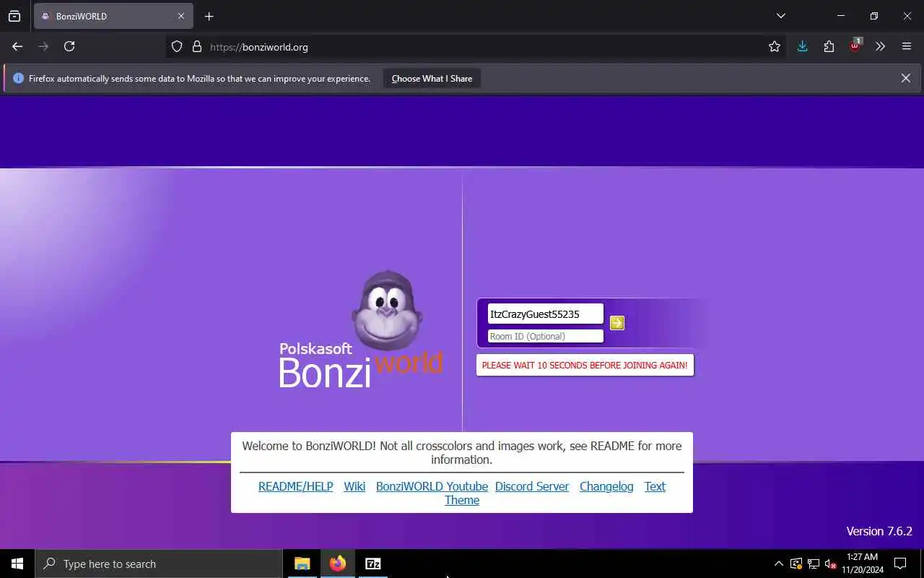Open the Firefox View icon
Screen dimensions: 924x578
(14, 16)
